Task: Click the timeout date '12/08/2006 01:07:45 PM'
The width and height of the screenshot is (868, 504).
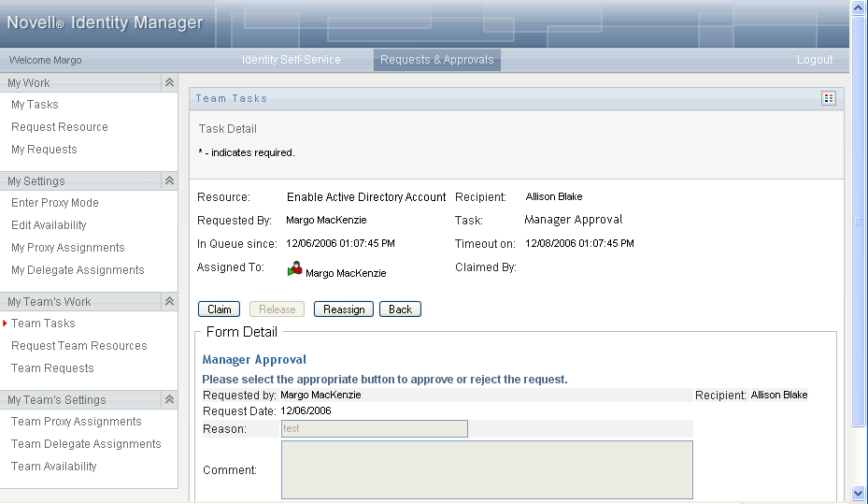Action: pyautogui.click(x=579, y=243)
